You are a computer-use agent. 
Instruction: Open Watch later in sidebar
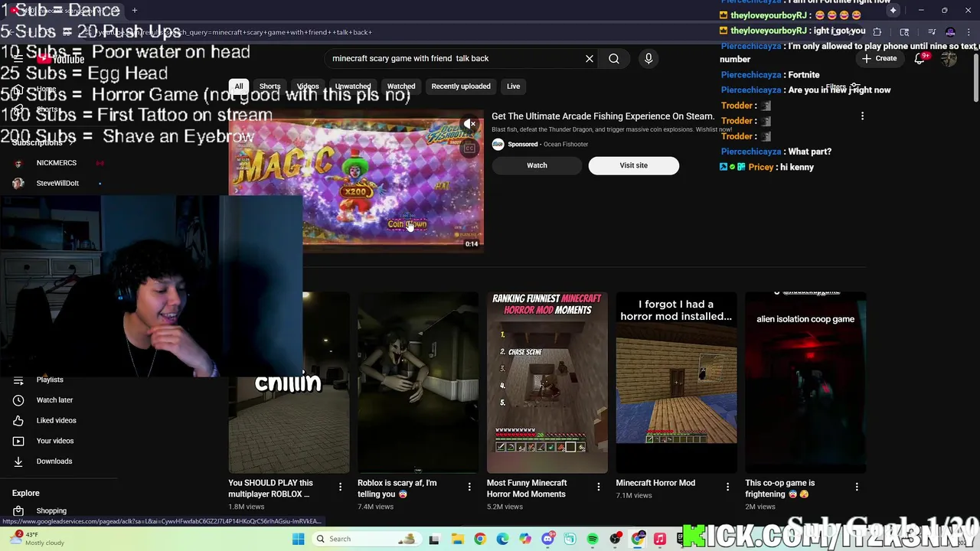55,400
